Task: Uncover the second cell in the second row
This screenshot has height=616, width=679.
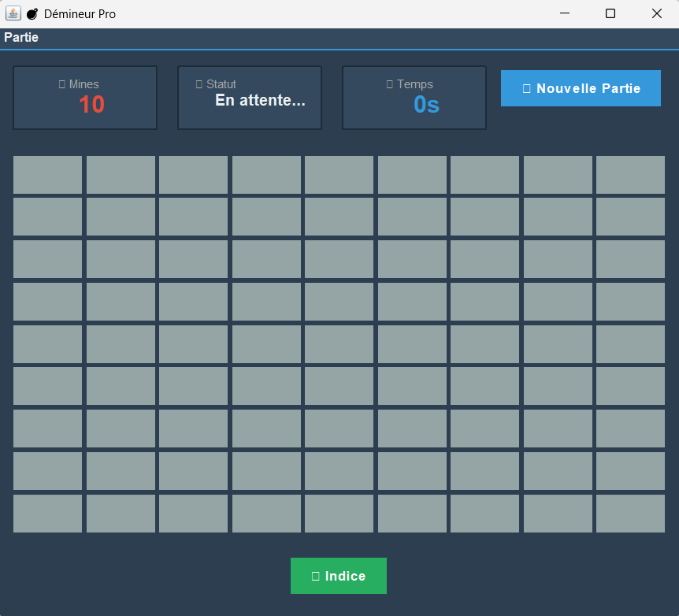Action: click(x=121, y=217)
